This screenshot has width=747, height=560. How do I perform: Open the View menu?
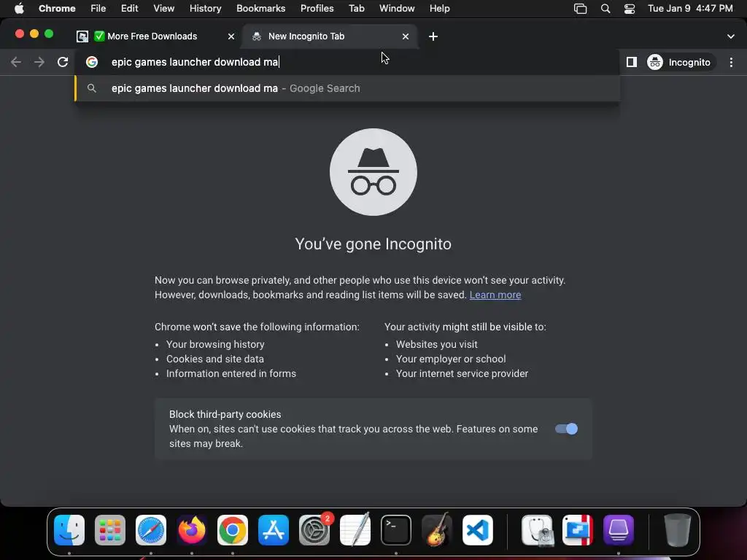pyautogui.click(x=163, y=8)
